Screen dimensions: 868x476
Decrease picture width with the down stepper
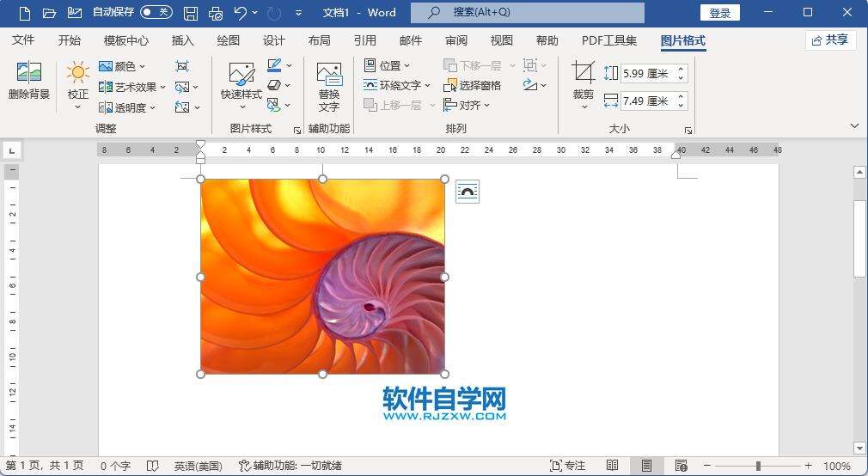pyautogui.click(x=682, y=105)
